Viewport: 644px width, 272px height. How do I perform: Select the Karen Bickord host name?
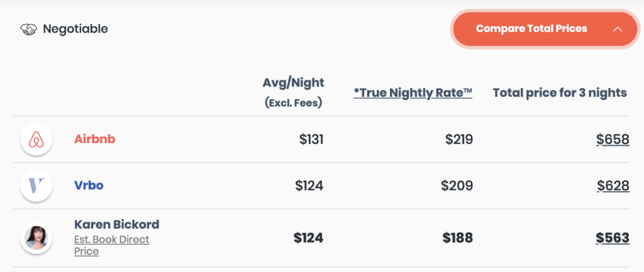pos(116,225)
